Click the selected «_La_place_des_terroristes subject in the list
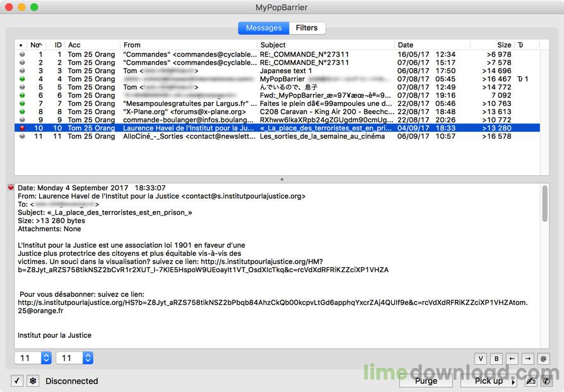The image size is (564, 392). 326,128
